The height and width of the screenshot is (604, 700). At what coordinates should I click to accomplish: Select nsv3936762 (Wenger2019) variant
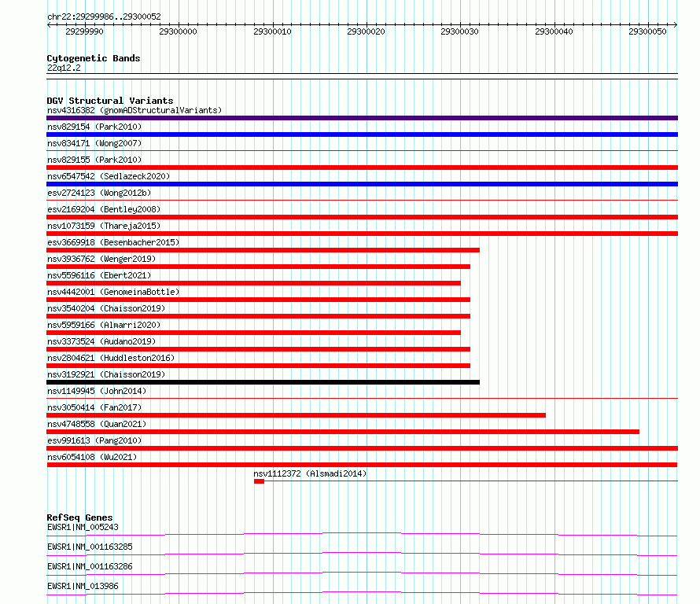[x=101, y=259]
